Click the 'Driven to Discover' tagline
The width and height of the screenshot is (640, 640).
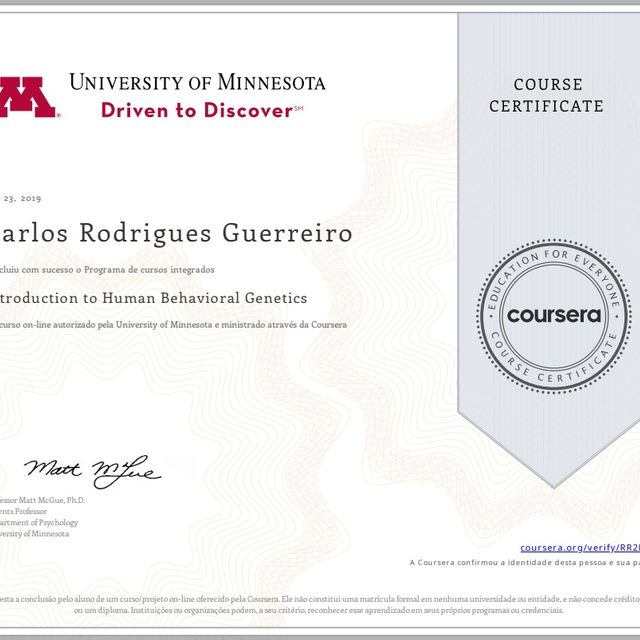[202, 110]
